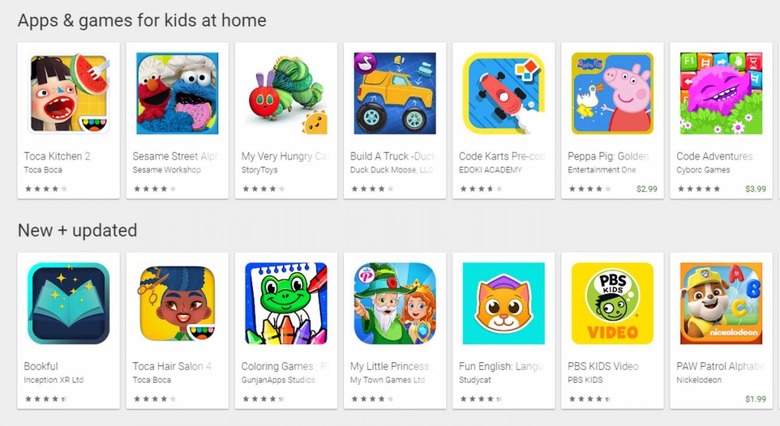Open the My Little Princess wizard icon
The height and width of the screenshot is (426, 780).
[395, 304]
